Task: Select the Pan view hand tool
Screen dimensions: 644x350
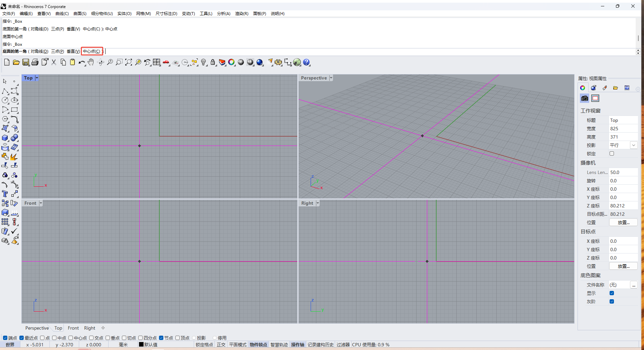Action: [91, 62]
